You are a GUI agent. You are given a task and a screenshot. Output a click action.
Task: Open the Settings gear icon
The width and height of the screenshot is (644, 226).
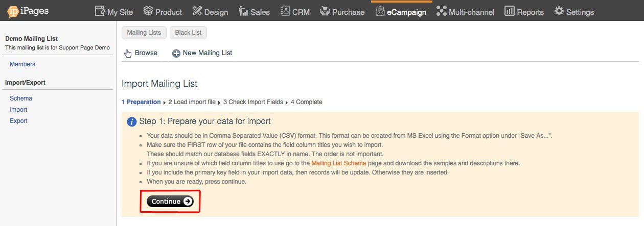559,11
